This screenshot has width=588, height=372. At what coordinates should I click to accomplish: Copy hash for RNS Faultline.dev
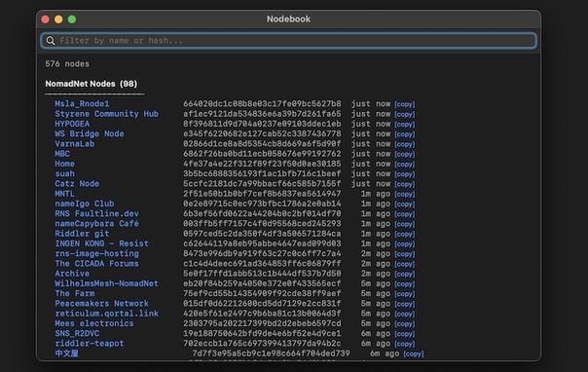coord(405,214)
